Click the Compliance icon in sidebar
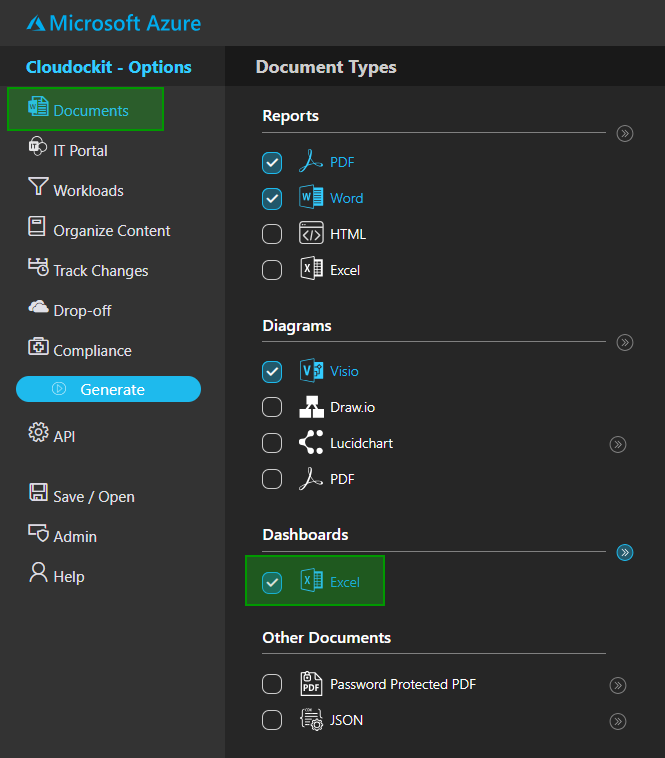665x758 pixels. pos(38,347)
